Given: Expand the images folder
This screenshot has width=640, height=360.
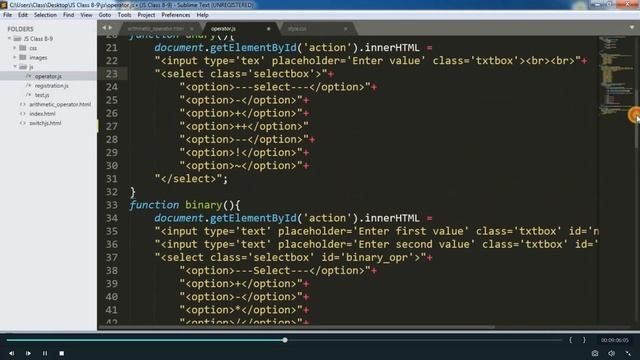Looking at the screenshot, I should [15, 57].
